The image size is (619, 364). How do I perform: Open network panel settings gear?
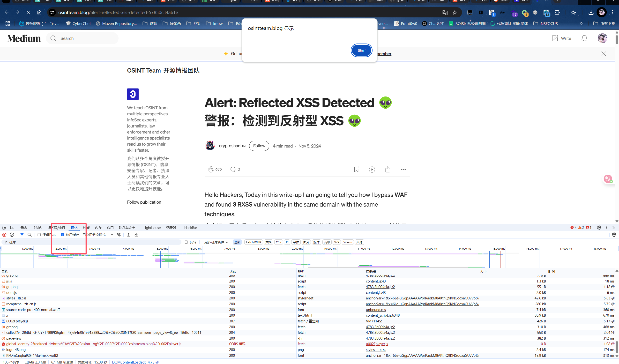(614, 235)
